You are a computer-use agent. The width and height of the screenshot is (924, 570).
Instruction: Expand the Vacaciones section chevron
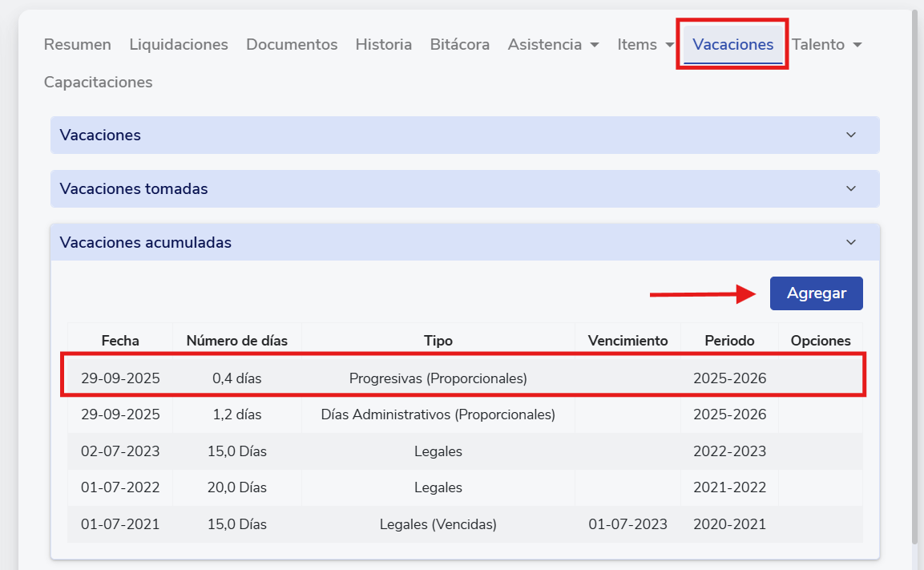[x=851, y=135]
